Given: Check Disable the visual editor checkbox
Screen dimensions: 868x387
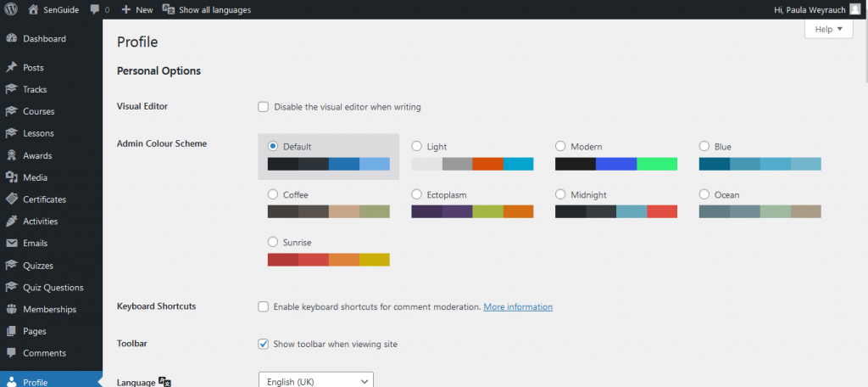Looking at the screenshot, I should pos(263,107).
